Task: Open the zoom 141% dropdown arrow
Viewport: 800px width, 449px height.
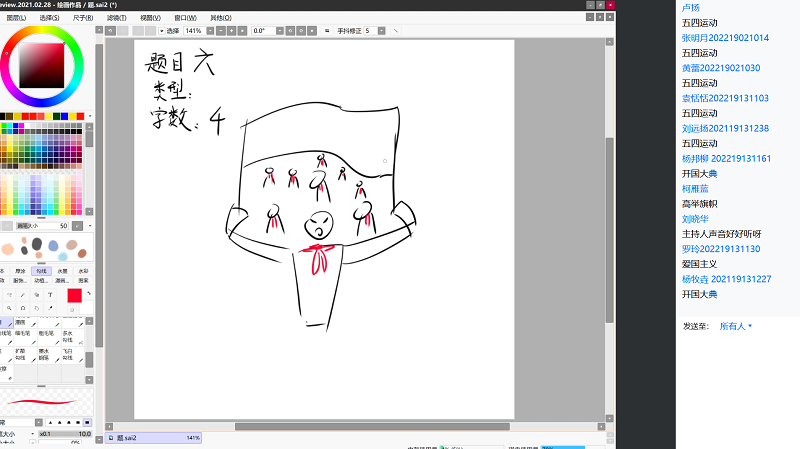Action: click(x=210, y=31)
